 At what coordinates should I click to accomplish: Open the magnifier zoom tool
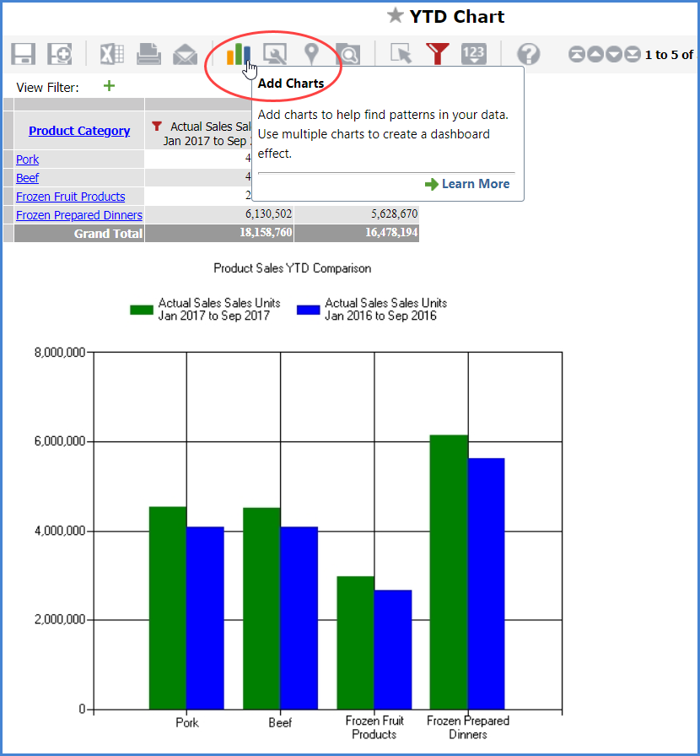(348, 53)
